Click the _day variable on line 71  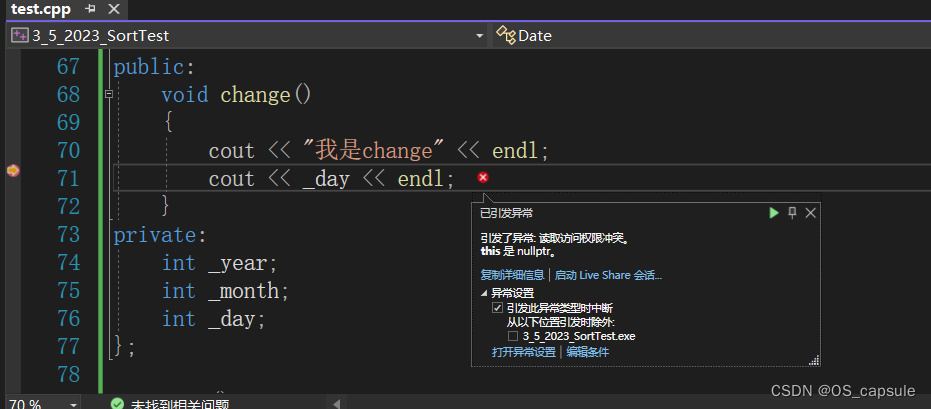click(326, 179)
